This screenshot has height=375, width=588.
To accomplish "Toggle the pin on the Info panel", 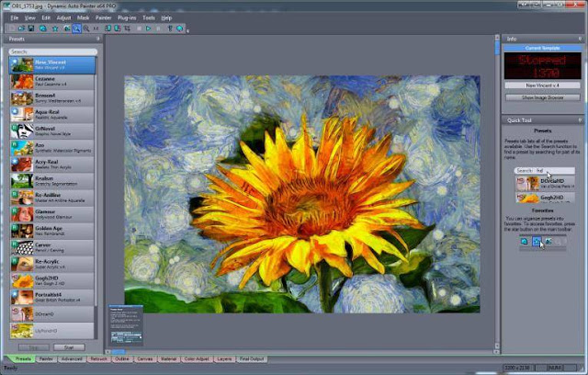I will tap(580, 39).
